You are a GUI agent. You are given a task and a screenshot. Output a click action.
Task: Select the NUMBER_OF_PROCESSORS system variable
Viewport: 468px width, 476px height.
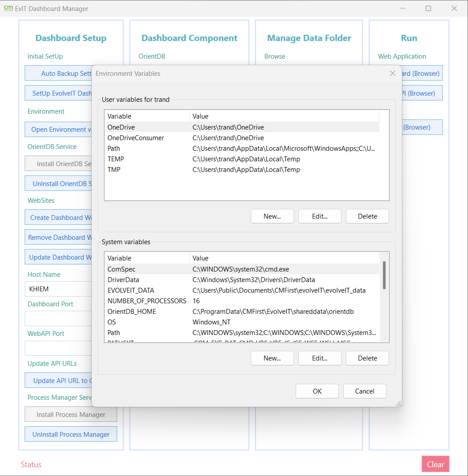242,301
